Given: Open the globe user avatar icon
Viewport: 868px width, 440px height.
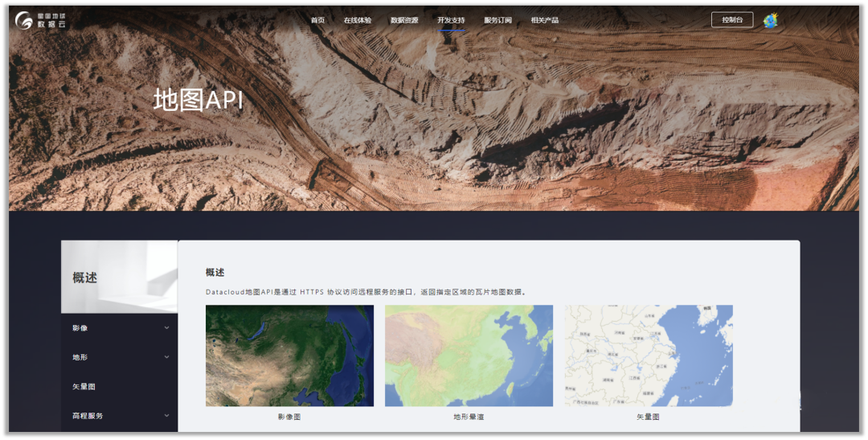Looking at the screenshot, I should (x=770, y=21).
